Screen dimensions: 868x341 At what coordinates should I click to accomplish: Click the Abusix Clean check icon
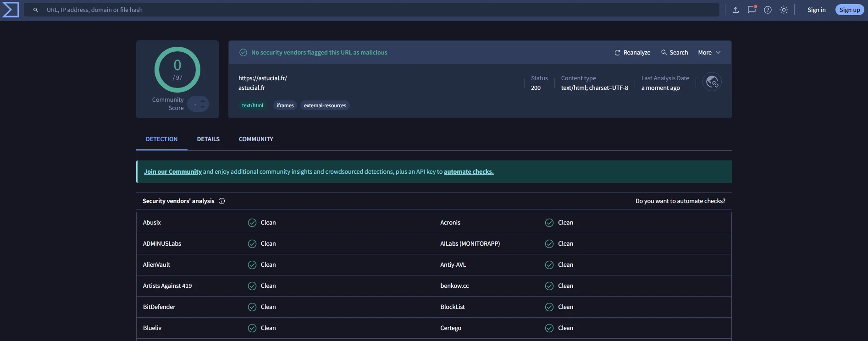coord(252,223)
